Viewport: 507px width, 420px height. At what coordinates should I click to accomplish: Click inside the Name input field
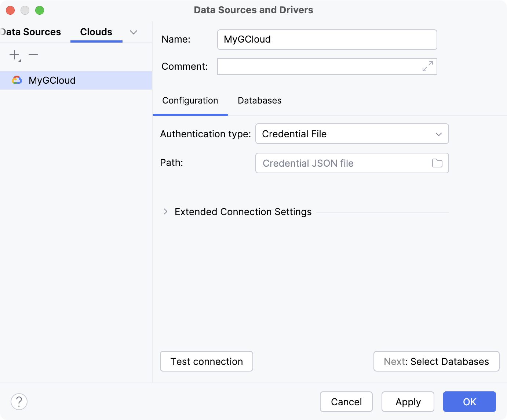coord(327,39)
